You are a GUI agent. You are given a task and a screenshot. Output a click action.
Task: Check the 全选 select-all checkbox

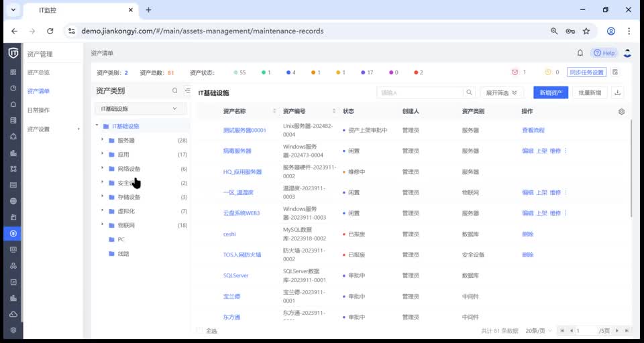click(199, 331)
